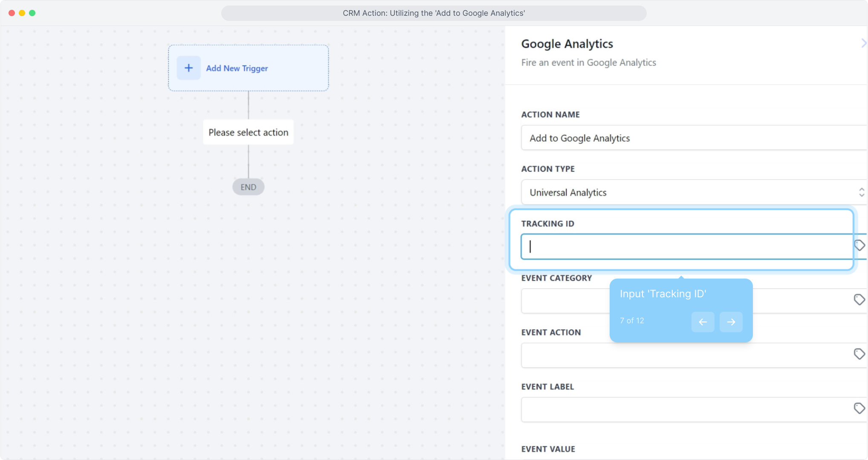Image resolution: width=868 pixels, height=460 pixels.
Task: Click the green maximize window button
Action: (x=32, y=13)
